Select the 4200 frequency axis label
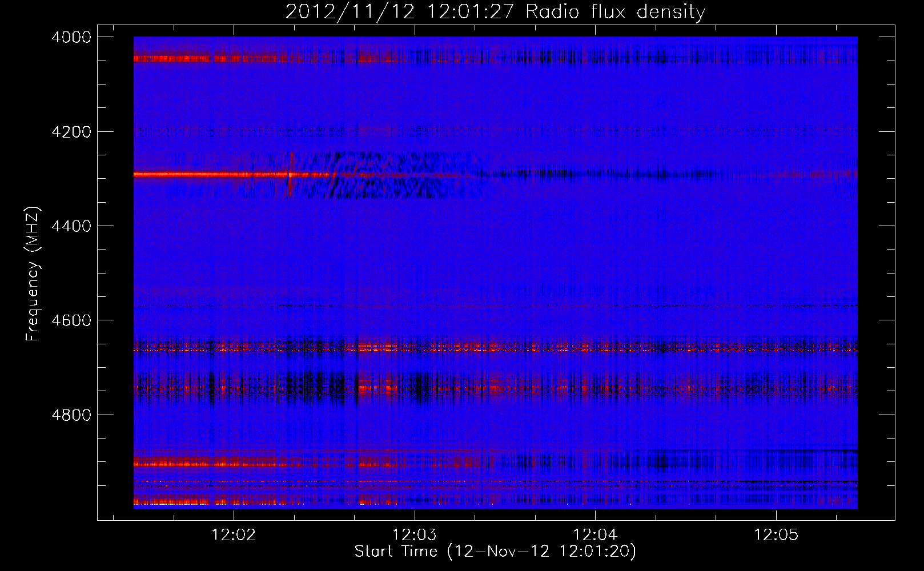This screenshot has width=924, height=571. pos(71,132)
